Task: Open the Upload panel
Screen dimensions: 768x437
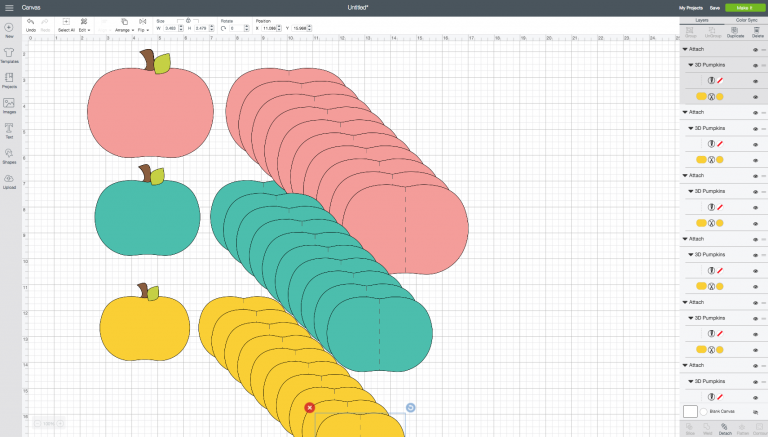Action: click(x=9, y=181)
